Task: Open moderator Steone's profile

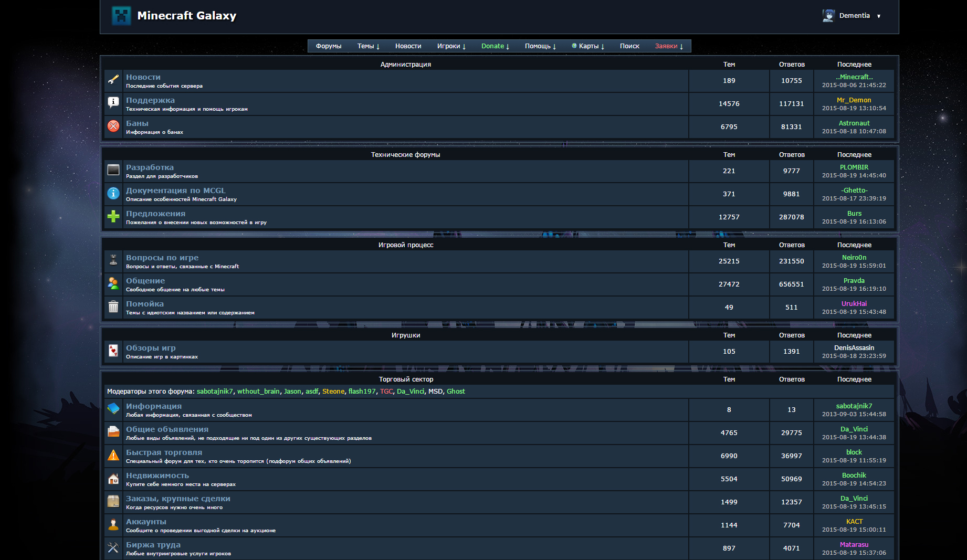Action: [x=333, y=392]
